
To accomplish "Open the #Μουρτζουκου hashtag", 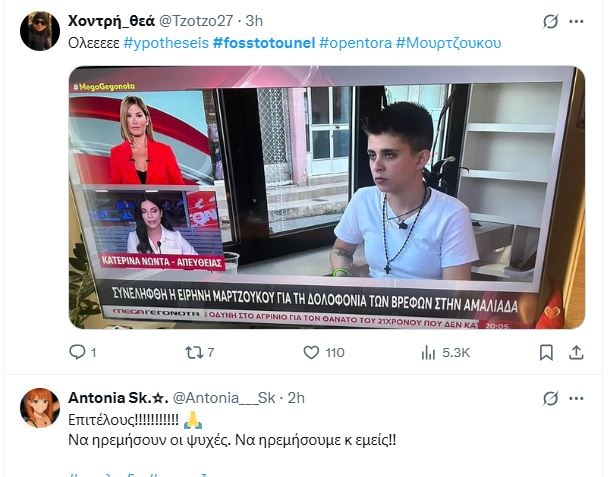I will pos(448,43).
